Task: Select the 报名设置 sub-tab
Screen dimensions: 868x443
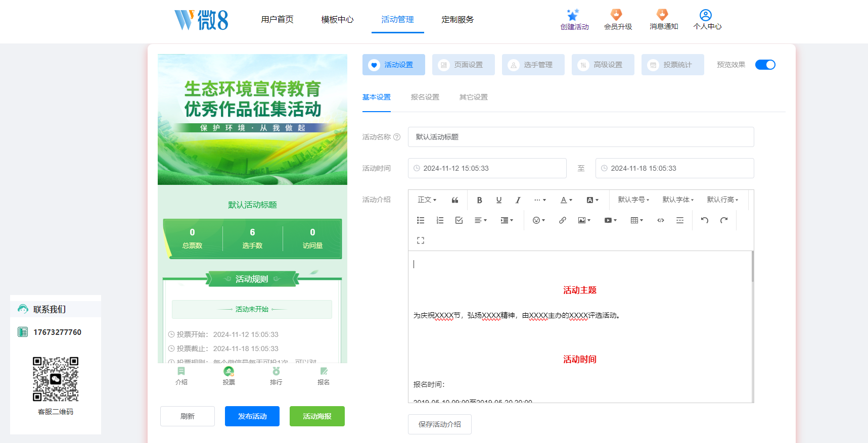Action: [425, 97]
